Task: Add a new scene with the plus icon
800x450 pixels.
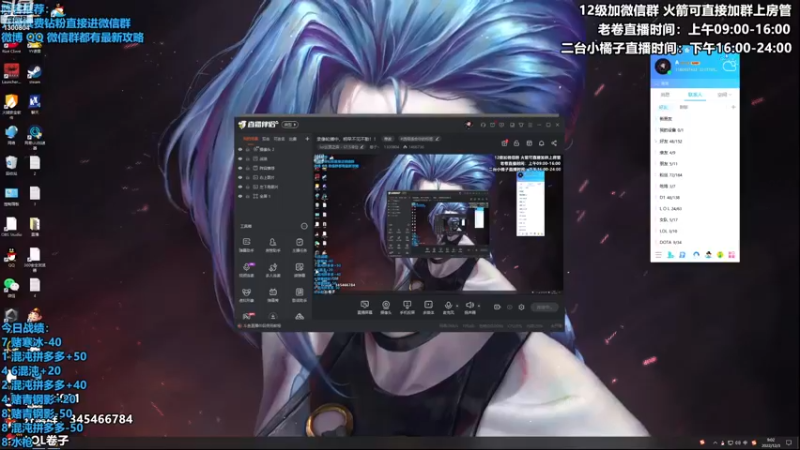Action: (307, 139)
